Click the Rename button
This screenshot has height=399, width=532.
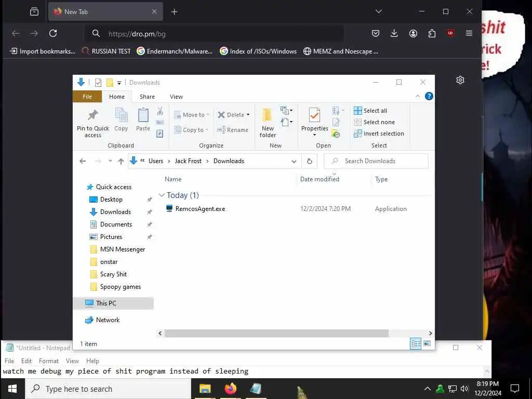[233, 129]
